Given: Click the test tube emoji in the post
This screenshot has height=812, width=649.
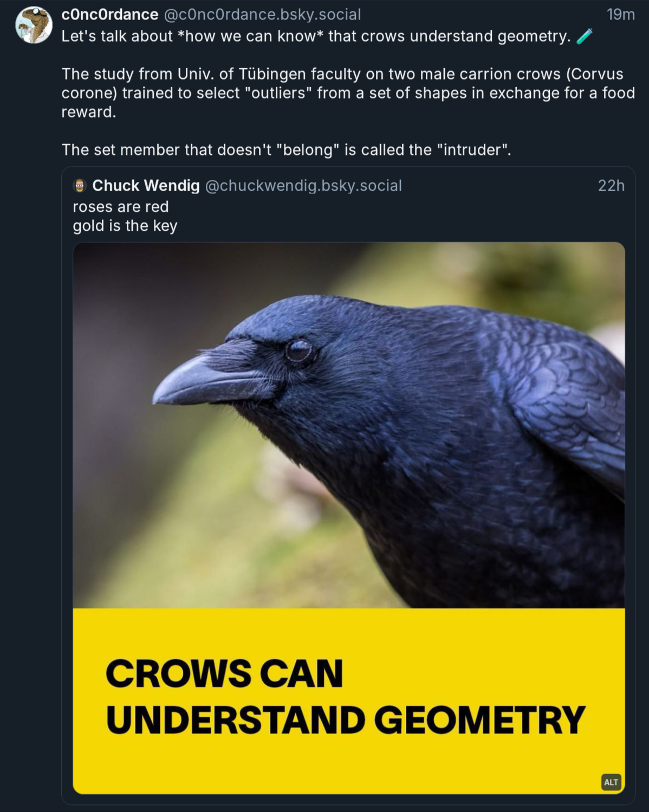Looking at the screenshot, I should (584, 36).
